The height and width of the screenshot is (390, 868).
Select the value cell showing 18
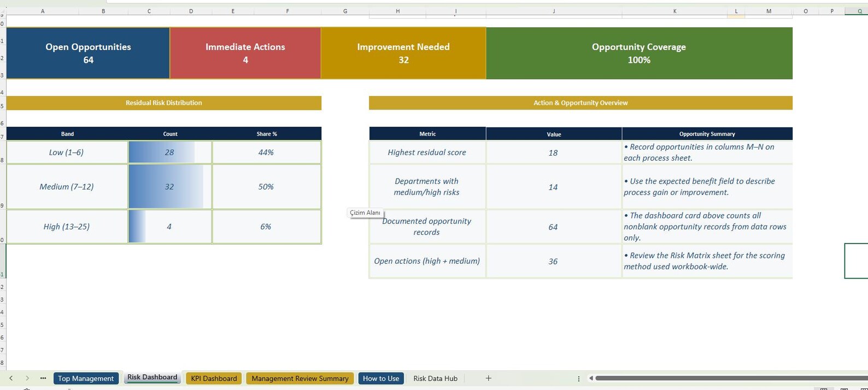coord(554,152)
